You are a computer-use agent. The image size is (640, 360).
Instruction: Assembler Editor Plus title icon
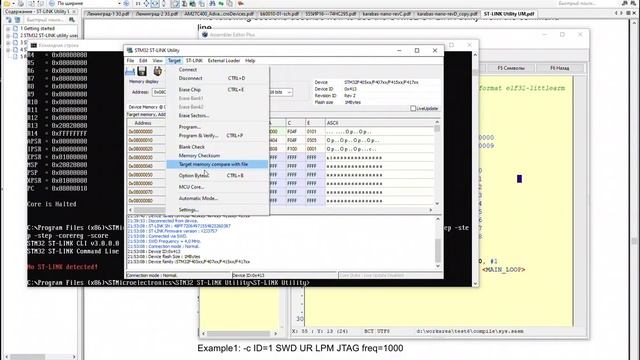tap(205, 35)
